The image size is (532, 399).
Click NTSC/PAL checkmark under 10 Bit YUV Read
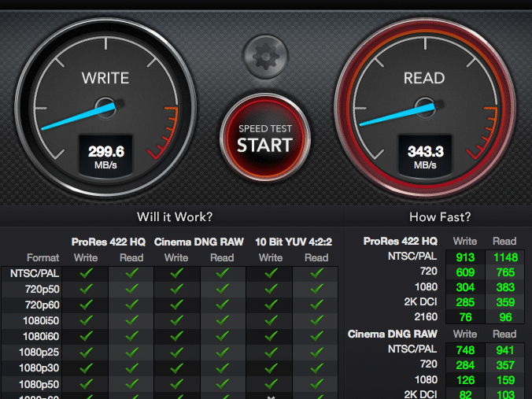click(x=316, y=273)
